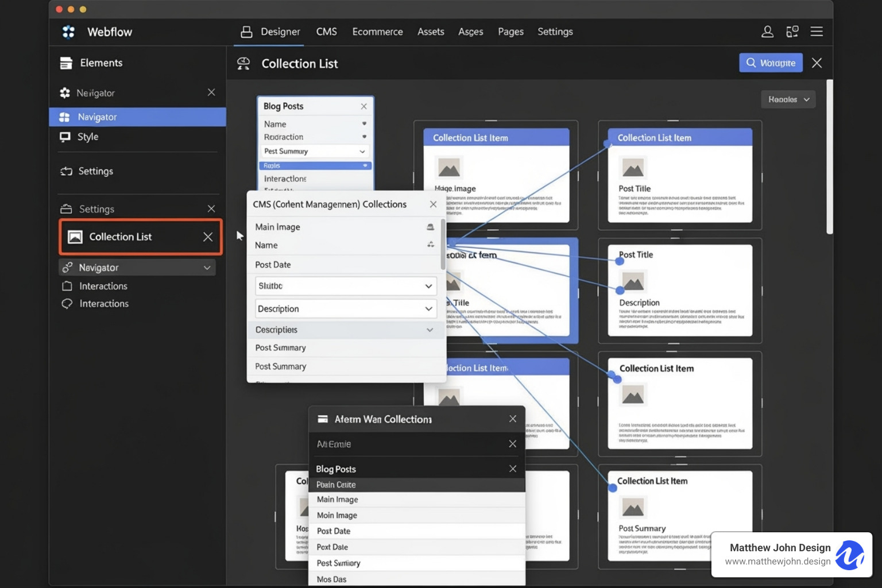
Task: Close the CMS Collections popup
Action: pyautogui.click(x=433, y=204)
